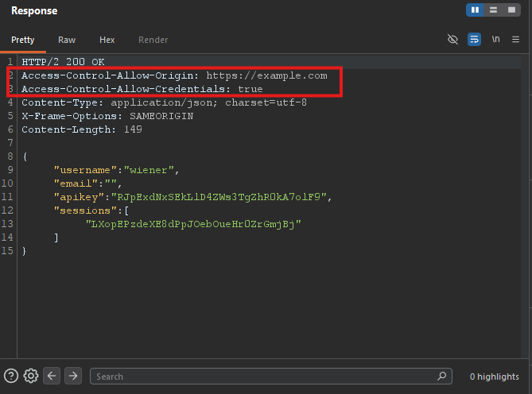This screenshot has height=394, width=532.
Task: Select combined single-pane layout icon
Action: pos(511,10)
